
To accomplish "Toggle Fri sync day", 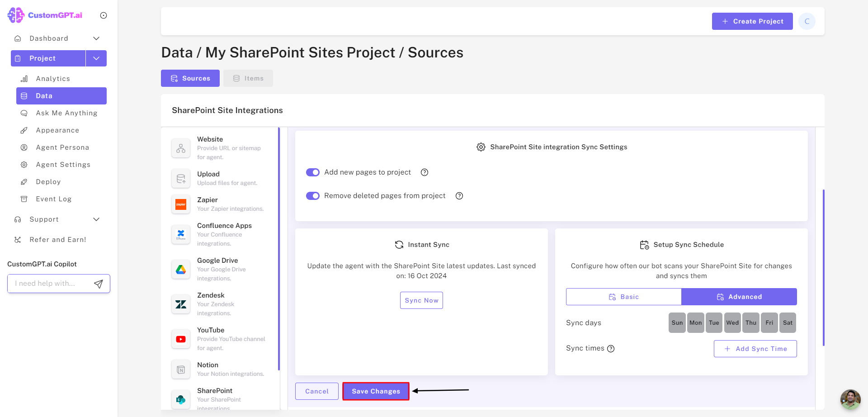I will (x=769, y=323).
